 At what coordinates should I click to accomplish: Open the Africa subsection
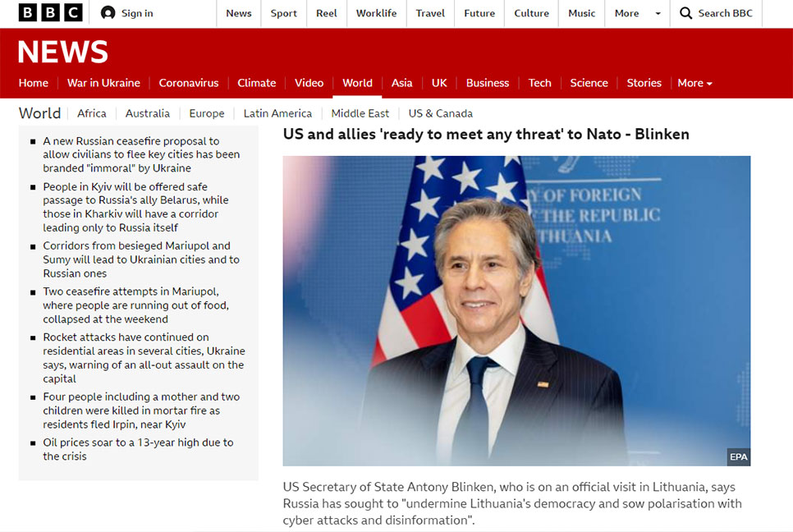[92, 114]
